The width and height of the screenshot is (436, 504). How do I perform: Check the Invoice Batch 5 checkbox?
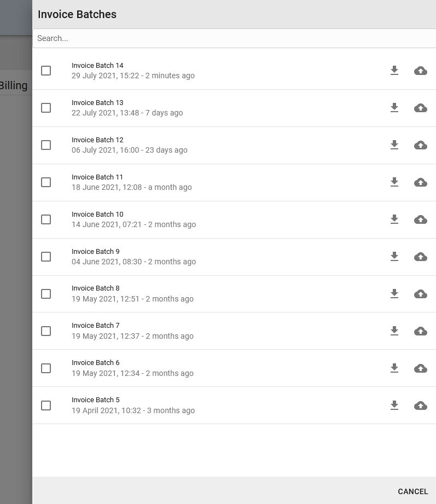point(46,405)
